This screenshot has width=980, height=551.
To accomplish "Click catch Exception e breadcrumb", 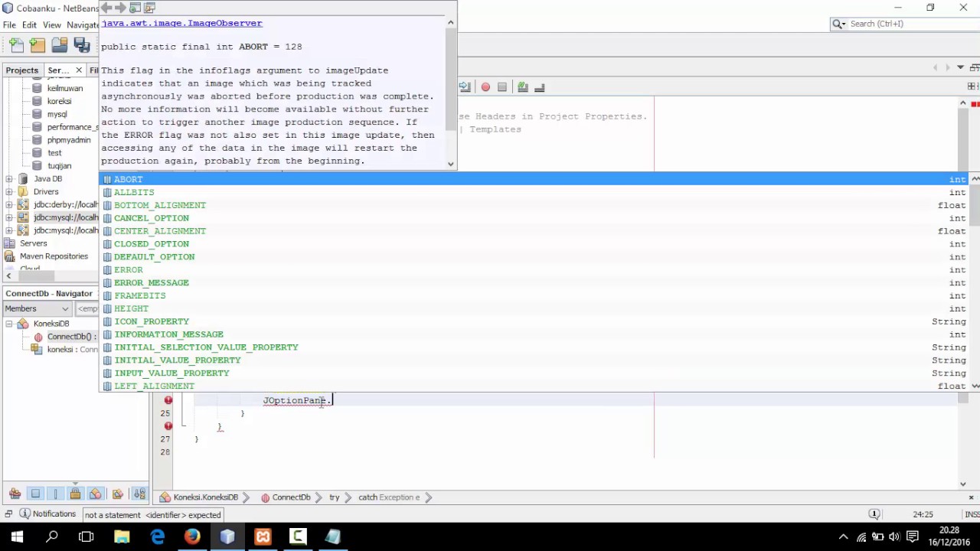I will (x=389, y=497).
